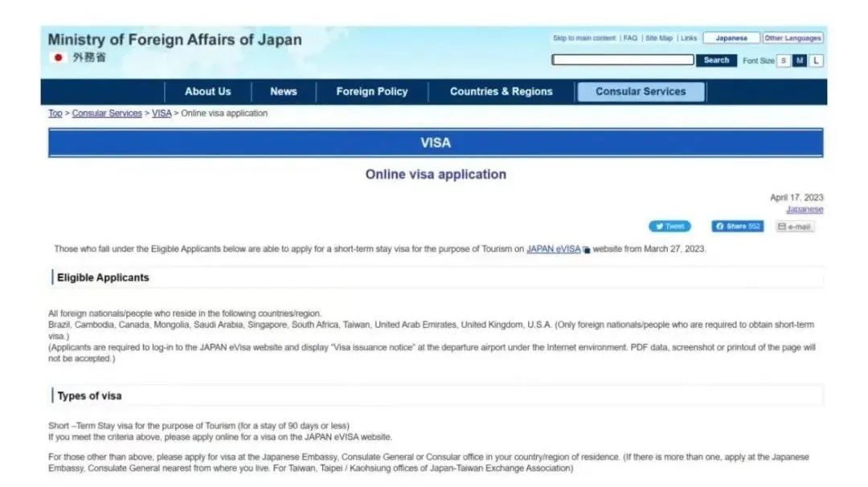This screenshot has width=868, height=487.
Task: Click the Twitter Tweet share button
Action: point(669,227)
